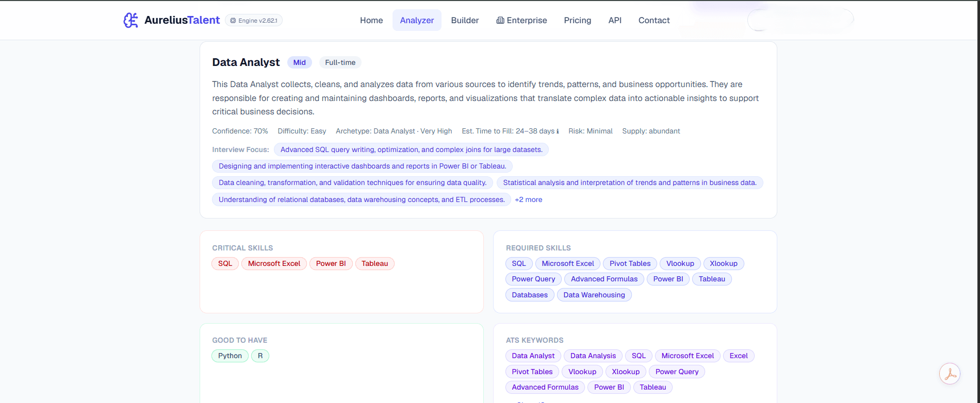Click Tableau chip under Required Skills
The width and height of the screenshot is (980, 403).
tap(712, 279)
